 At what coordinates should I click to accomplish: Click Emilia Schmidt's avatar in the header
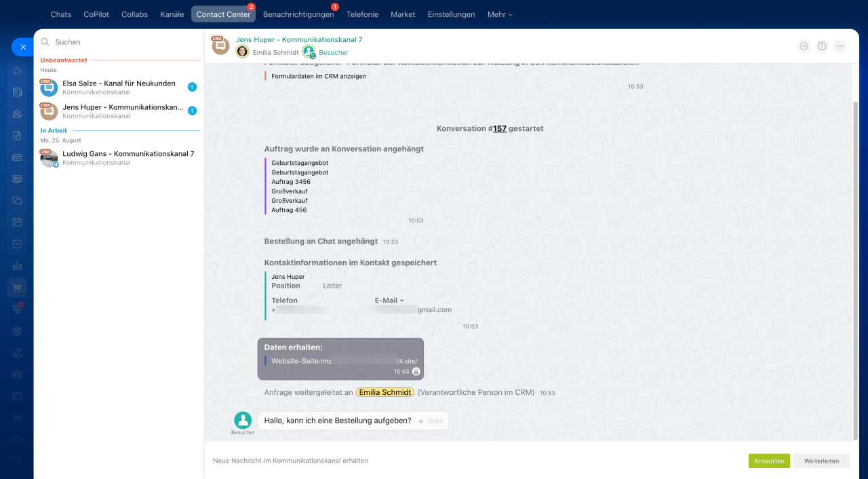coord(242,52)
